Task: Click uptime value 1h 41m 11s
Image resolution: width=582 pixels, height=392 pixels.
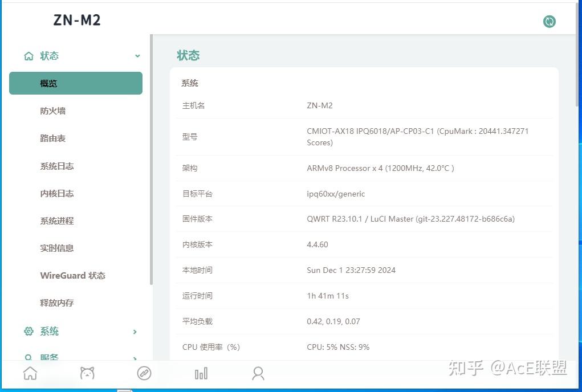Action: (328, 296)
